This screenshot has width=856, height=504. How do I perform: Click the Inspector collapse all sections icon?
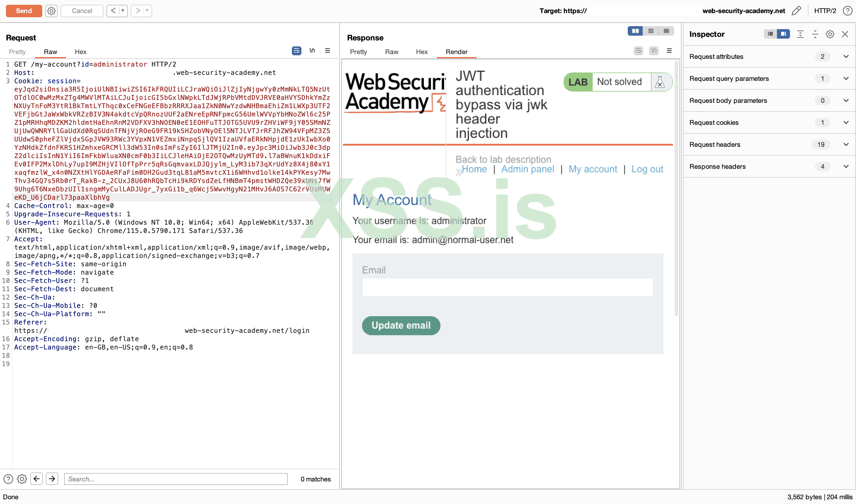pos(815,34)
